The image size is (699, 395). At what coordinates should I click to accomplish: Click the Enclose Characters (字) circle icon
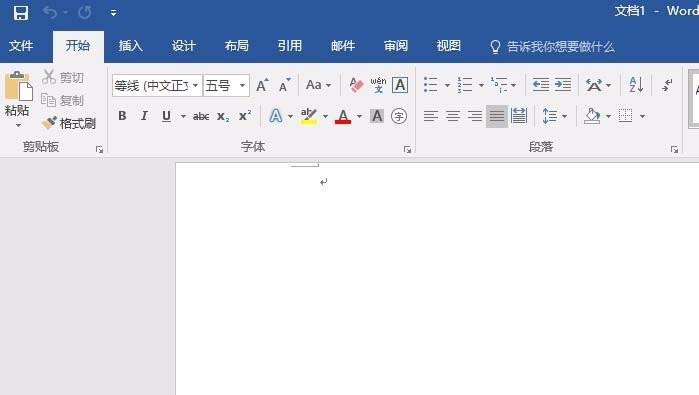coord(399,116)
